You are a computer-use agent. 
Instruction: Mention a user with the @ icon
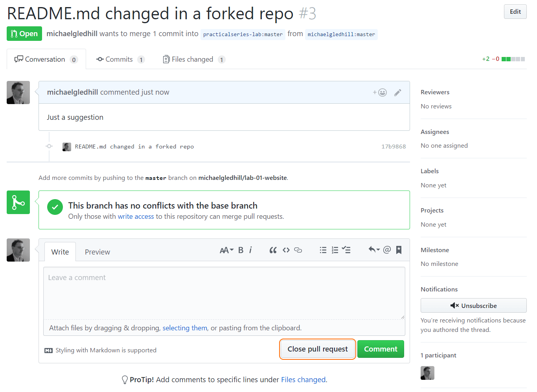pyautogui.click(x=387, y=250)
